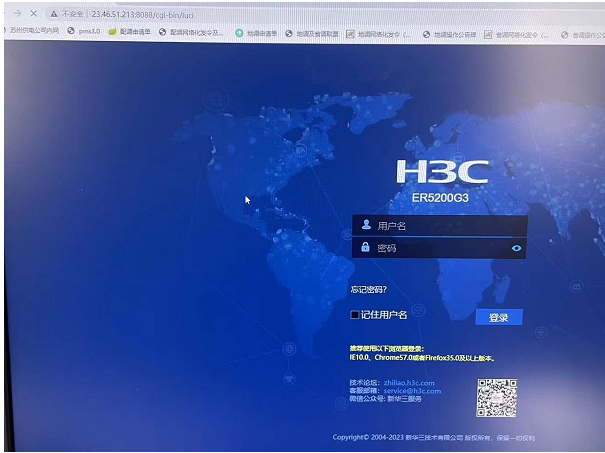Open the 配调网络化发令及... bookmark

(191, 32)
